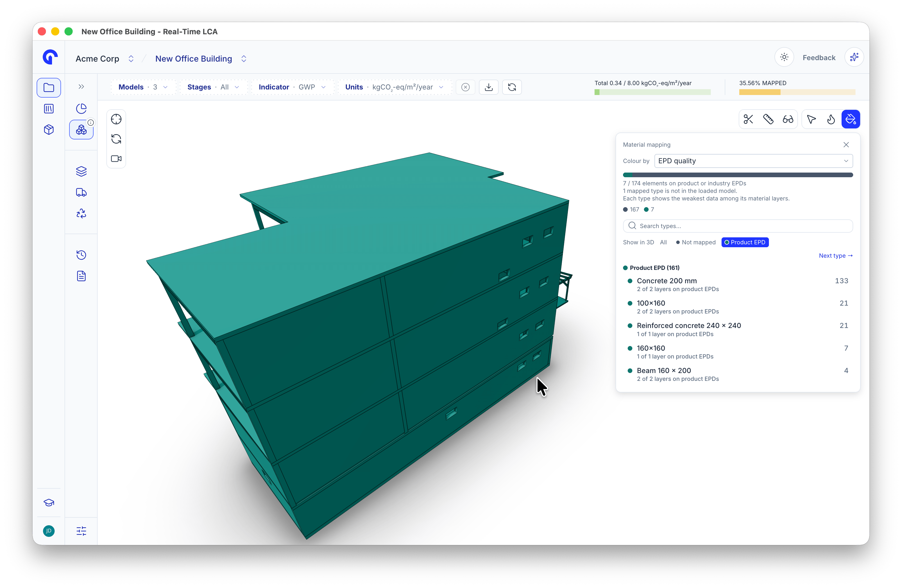The height and width of the screenshot is (588, 902).
Task: Clear filters with the circled X icon
Action: click(466, 87)
